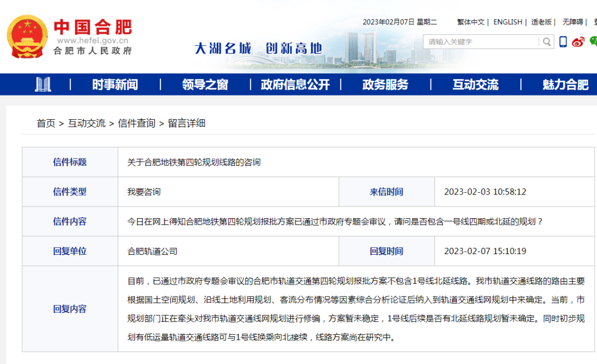Click the building icon on the navigation bar

coord(44,84)
